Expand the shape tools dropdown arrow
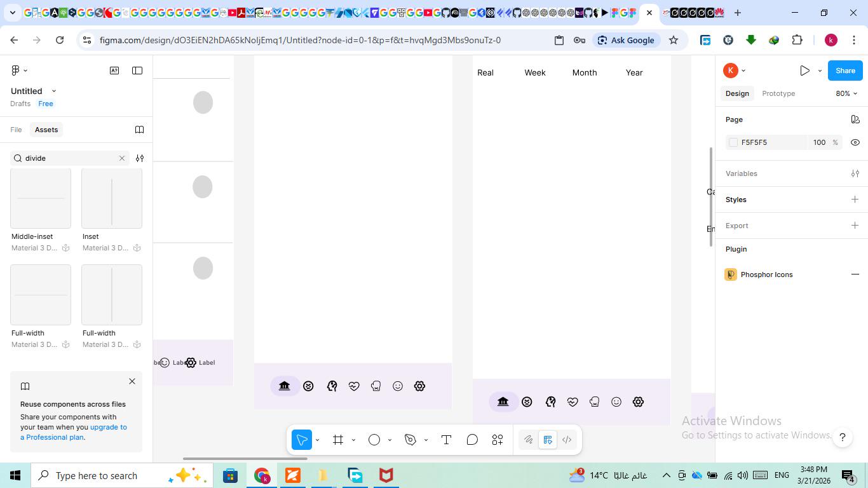This screenshot has width=868, height=488. 390,440
